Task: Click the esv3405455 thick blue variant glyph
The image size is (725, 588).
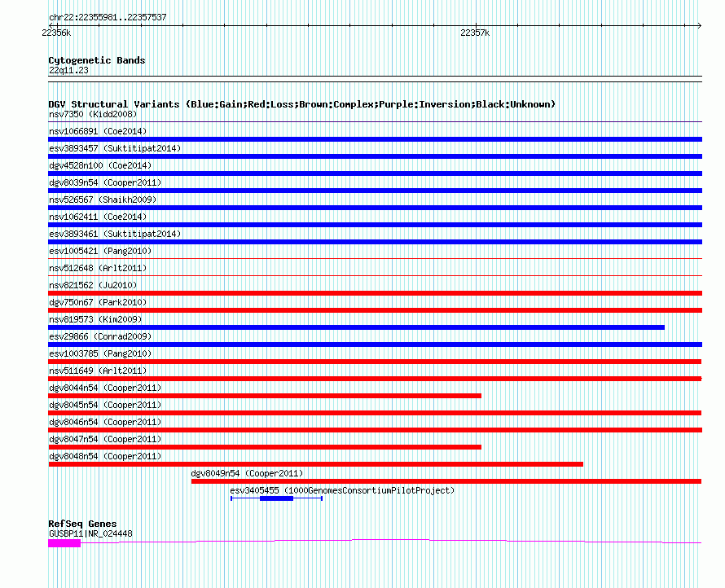Action: pyautogui.click(x=276, y=498)
